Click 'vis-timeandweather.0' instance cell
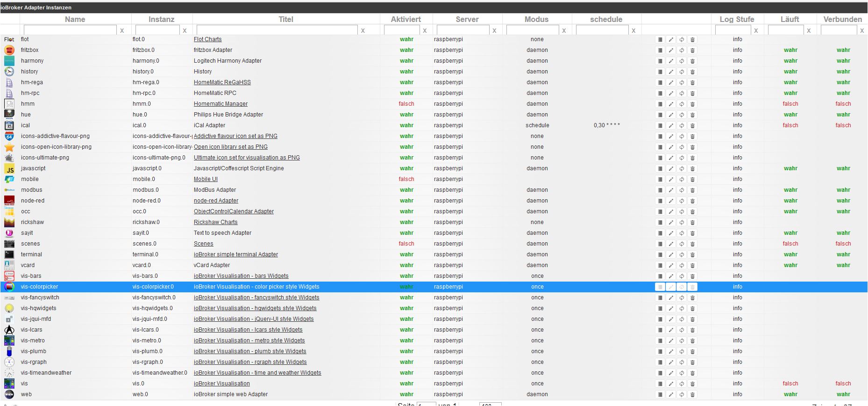 pyautogui.click(x=160, y=373)
